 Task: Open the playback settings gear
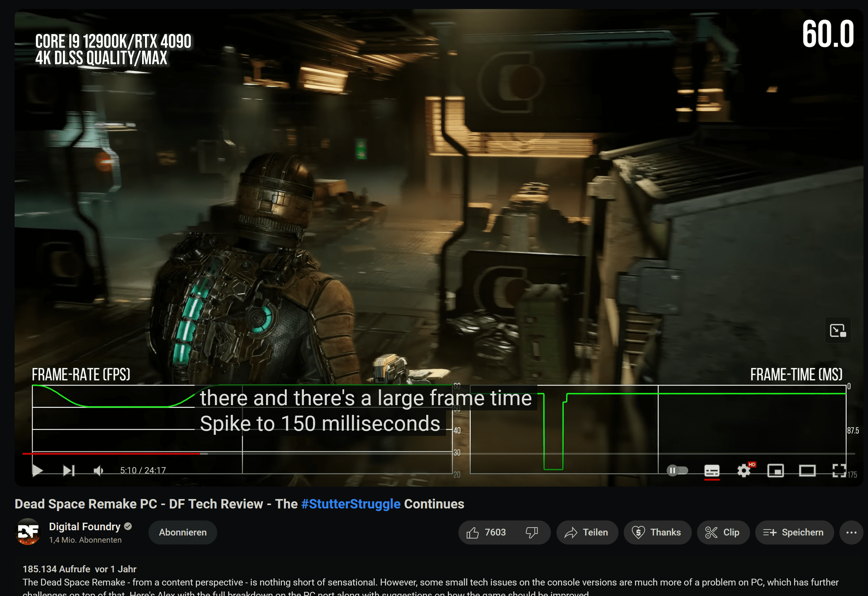point(744,470)
